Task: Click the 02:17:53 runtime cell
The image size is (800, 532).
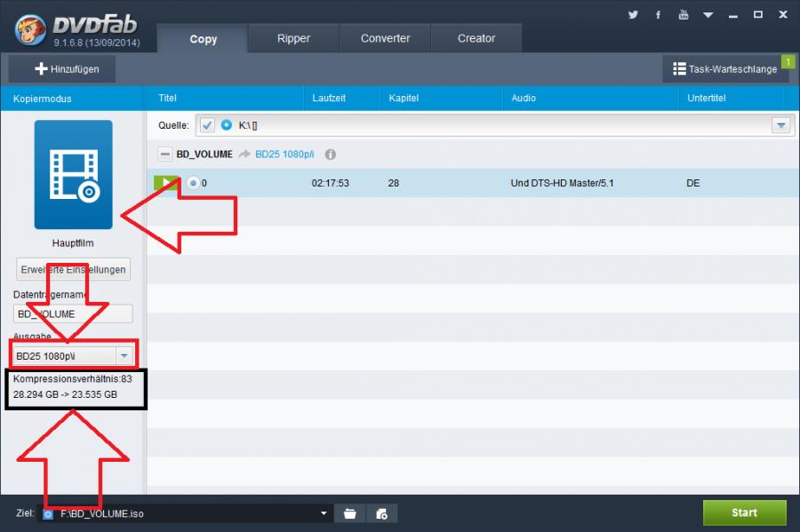Action: [x=330, y=183]
